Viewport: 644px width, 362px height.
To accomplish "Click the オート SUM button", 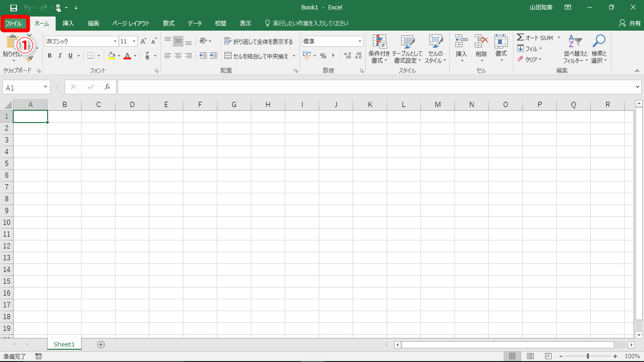I will (535, 38).
